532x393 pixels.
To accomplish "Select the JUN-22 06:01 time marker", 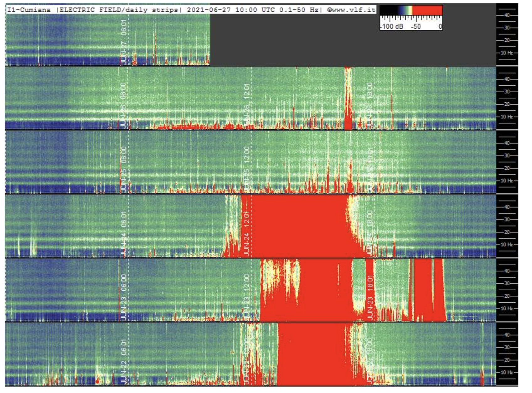I will pyautogui.click(x=124, y=361).
